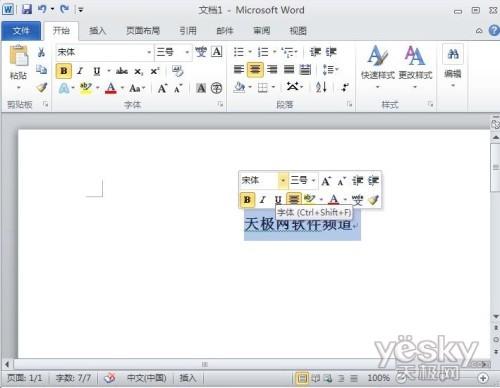500x388 pixels.
Task: Apply the red font color A in the ribbon
Action: tap(111, 88)
